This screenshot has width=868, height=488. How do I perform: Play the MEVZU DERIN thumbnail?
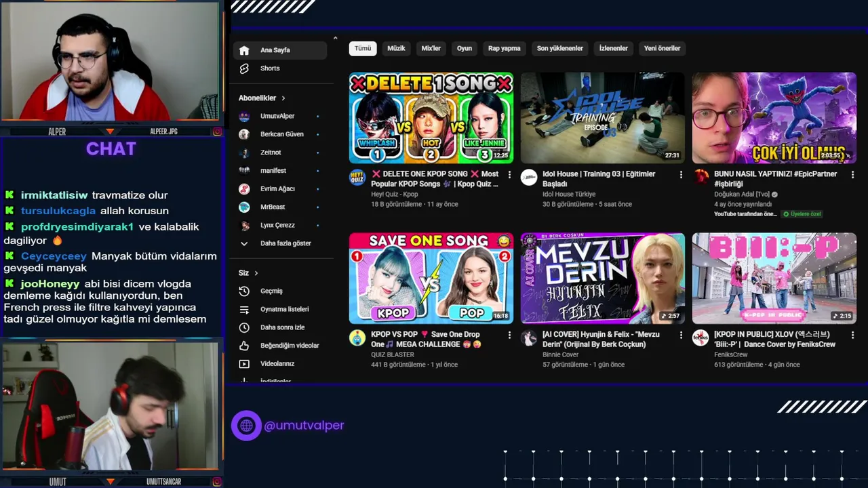pyautogui.click(x=603, y=278)
